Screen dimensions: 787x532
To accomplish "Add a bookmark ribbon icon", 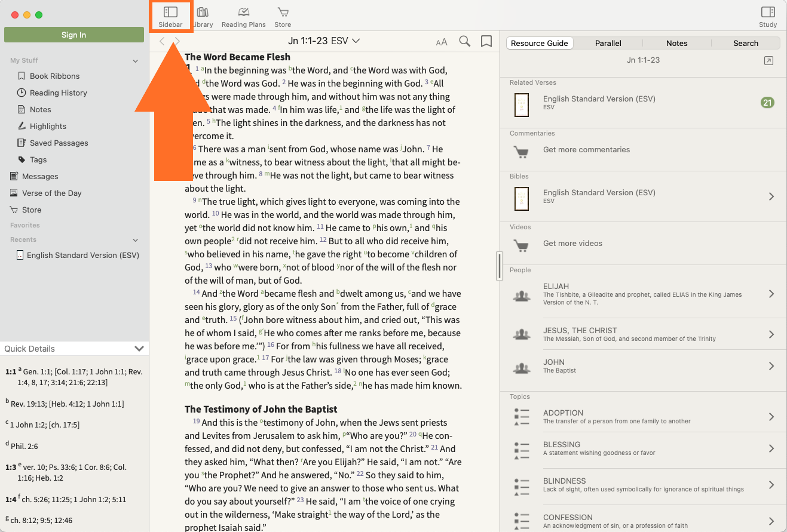I will pyautogui.click(x=486, y=41).
